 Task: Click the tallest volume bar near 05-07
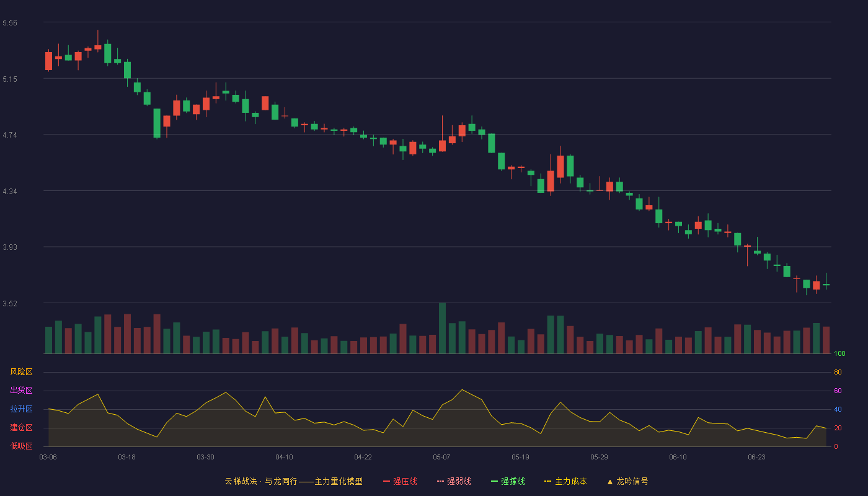tap(442, 328)
